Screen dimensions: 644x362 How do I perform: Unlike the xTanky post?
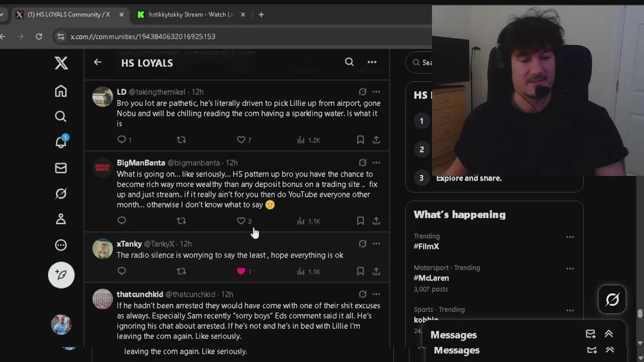coord(241,271)
